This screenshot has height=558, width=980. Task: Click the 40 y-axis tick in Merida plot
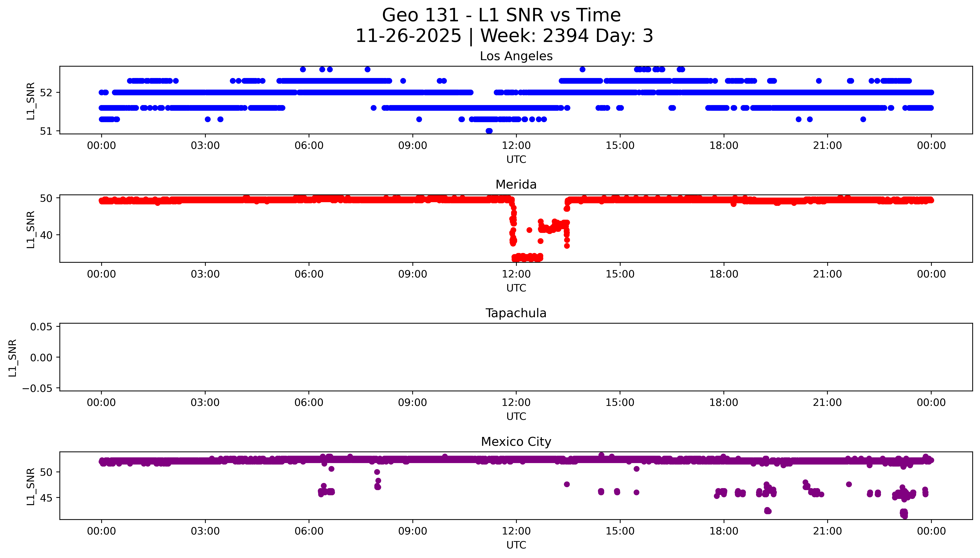[x=46, y=235]
